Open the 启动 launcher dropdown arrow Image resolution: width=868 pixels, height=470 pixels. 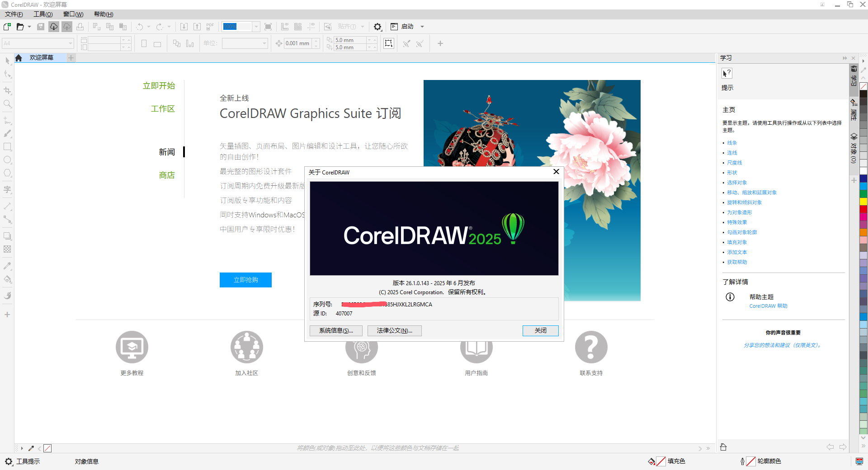click(x=422, y=26)
